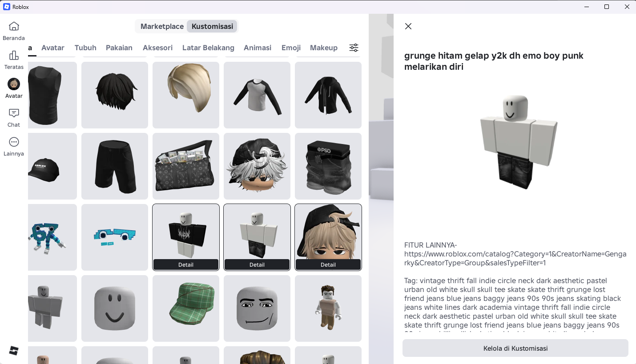The image size is (636, 364).
Task: Close the item detail panel
Action: point(408,26)
